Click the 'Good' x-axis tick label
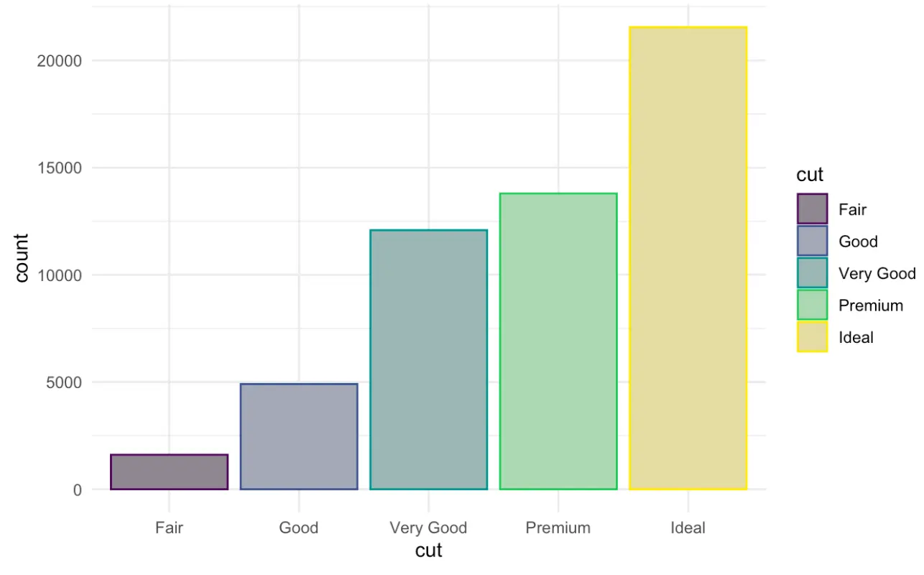This screenshot has height=575, width=924. tap(299, 528)
